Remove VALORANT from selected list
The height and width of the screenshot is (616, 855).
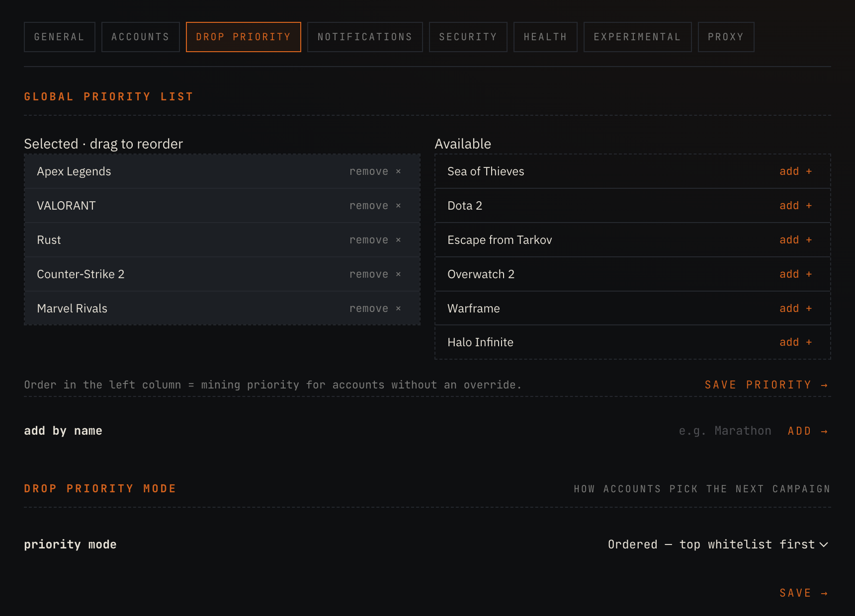375,206
